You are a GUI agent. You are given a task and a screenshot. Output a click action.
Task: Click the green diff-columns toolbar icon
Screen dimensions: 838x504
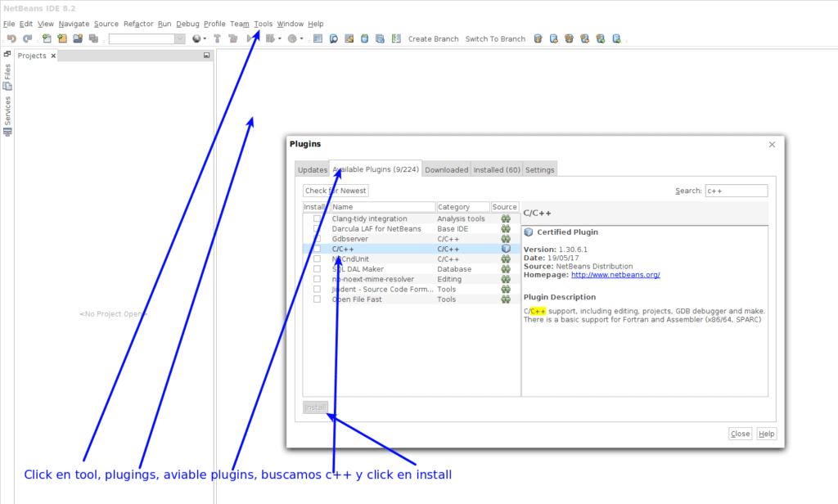[396, 38]
